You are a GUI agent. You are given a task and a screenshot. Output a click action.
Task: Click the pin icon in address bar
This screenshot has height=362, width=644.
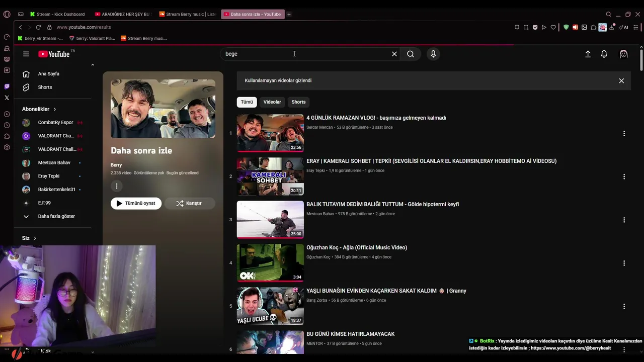click(517, 27)
